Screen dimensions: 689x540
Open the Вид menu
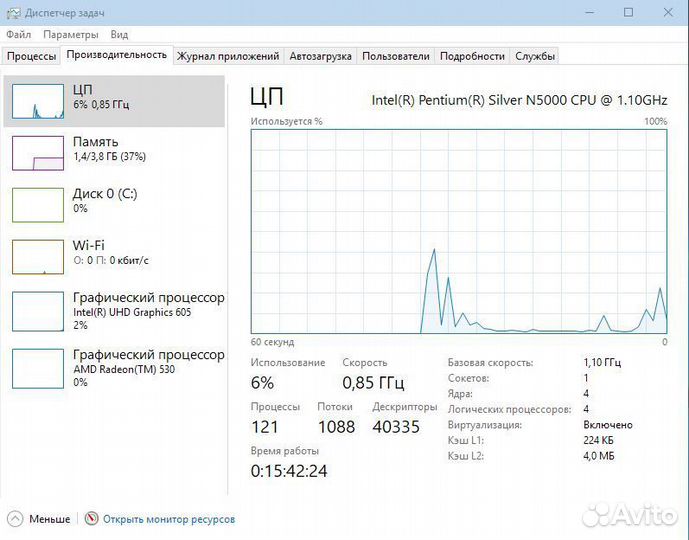coord(119,35)
